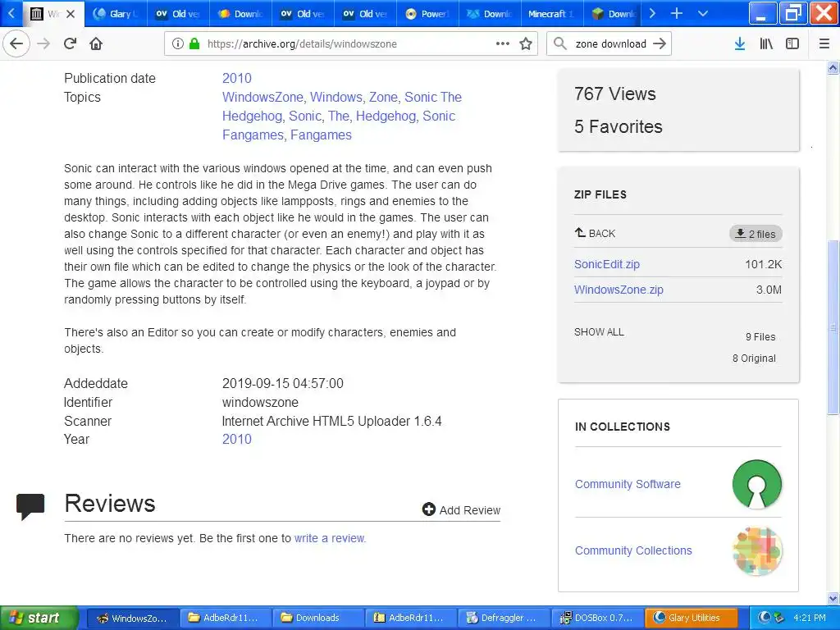Switch to Glary Utilities taskbar item
Image resolution: width=840 pixels, height=630 pixels.
pyautogui.click(x=690, y=618)
